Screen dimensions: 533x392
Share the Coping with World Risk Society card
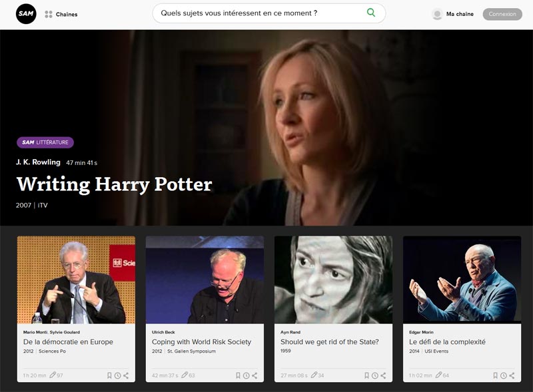pyautogui.click(x=255, y=375)
